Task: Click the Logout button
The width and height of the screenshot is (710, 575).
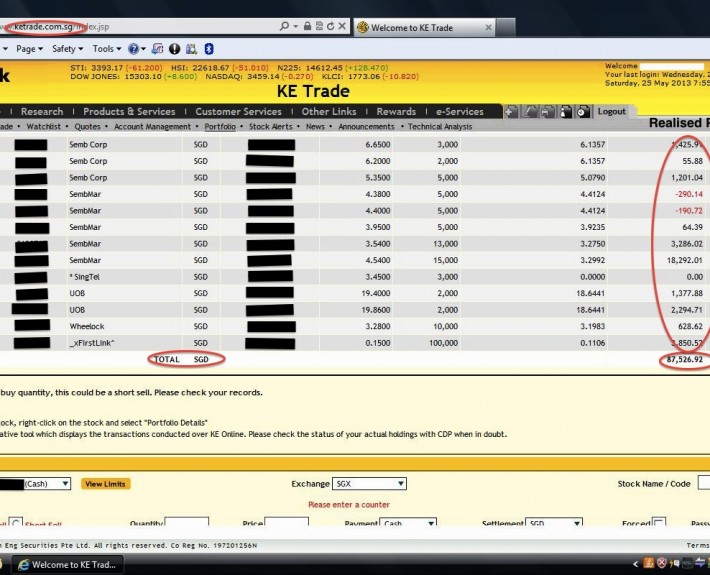Action: pyautogui.click(x=611, y=112)
